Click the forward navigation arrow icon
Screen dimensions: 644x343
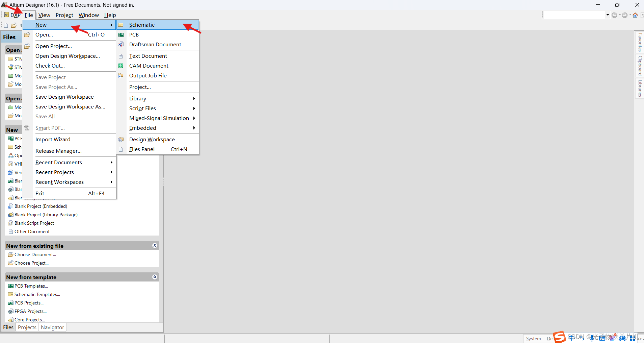pyautogui.click(x=625, y=15)
